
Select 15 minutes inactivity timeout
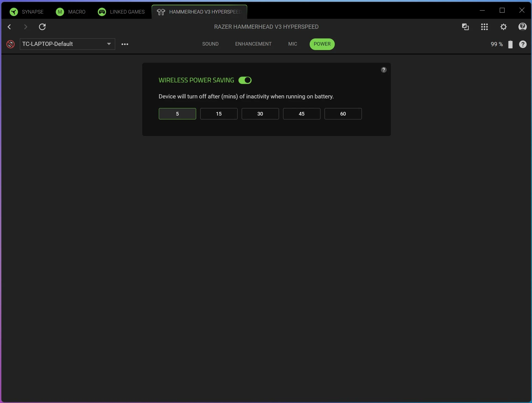[x=219, y=114]
